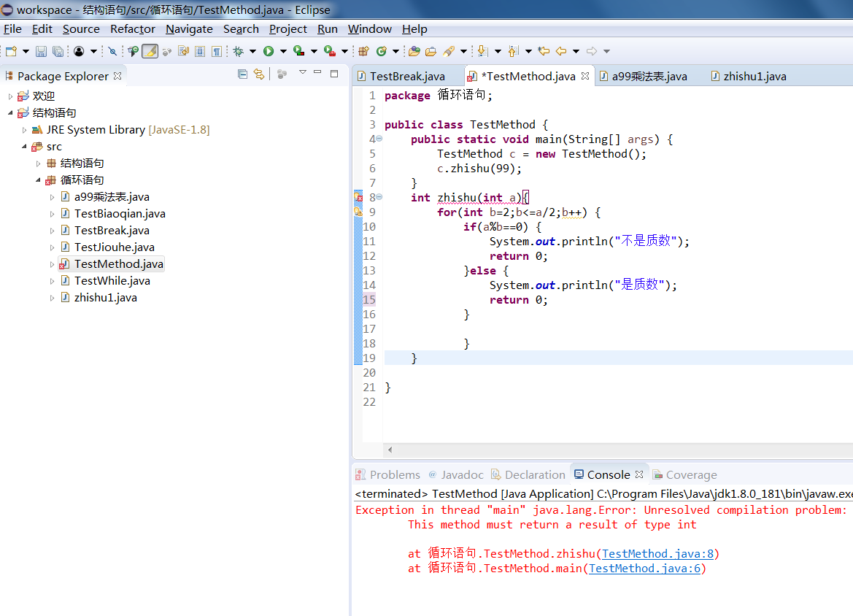The height and width of the screenshot is (616, 853).
Task: Open the Project menu
Action: pos(287,29)
